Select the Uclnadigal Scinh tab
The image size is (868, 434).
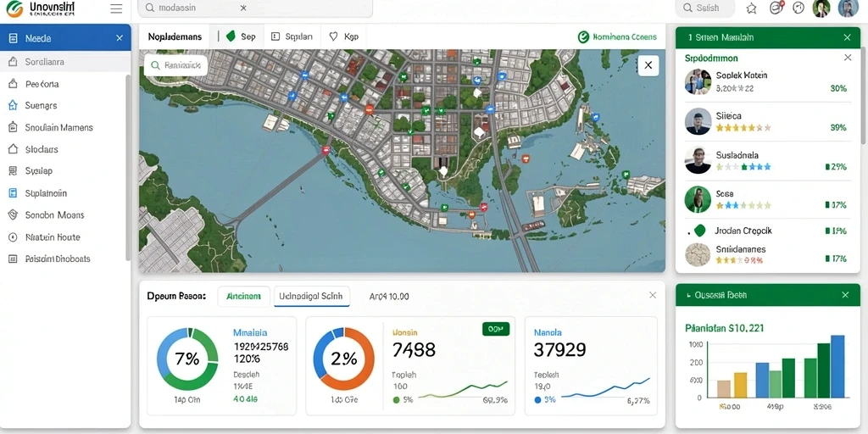click(312, 296)
